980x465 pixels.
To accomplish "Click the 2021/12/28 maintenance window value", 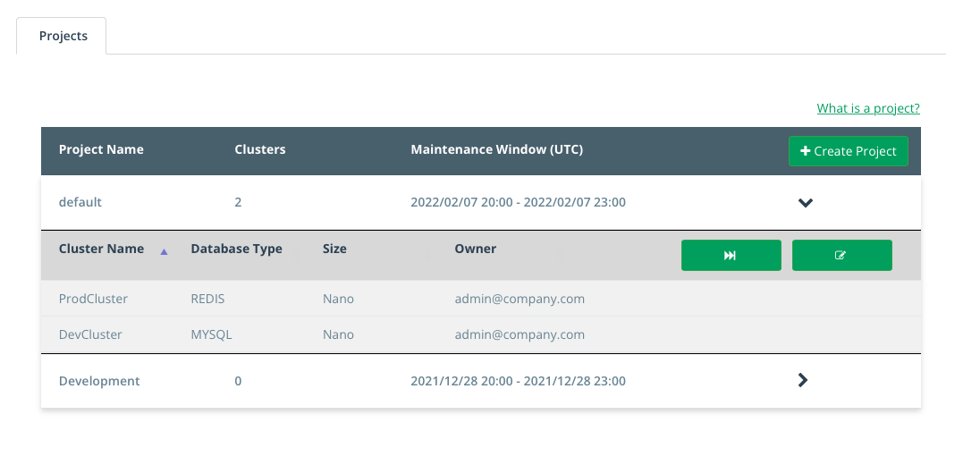I will click(518, 381).
